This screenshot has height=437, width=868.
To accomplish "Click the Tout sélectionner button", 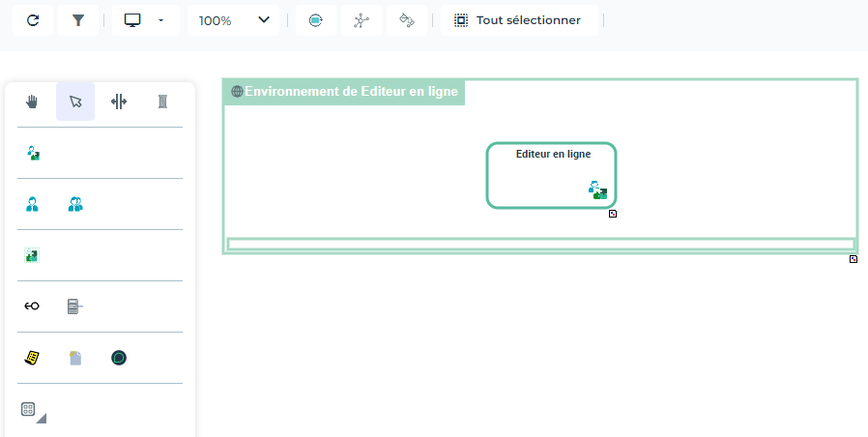I will click(x=518, y=20).
